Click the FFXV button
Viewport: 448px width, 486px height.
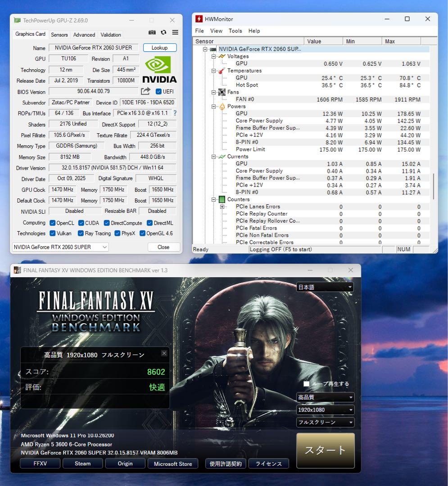pyautogui.click(x=40, y=463)
